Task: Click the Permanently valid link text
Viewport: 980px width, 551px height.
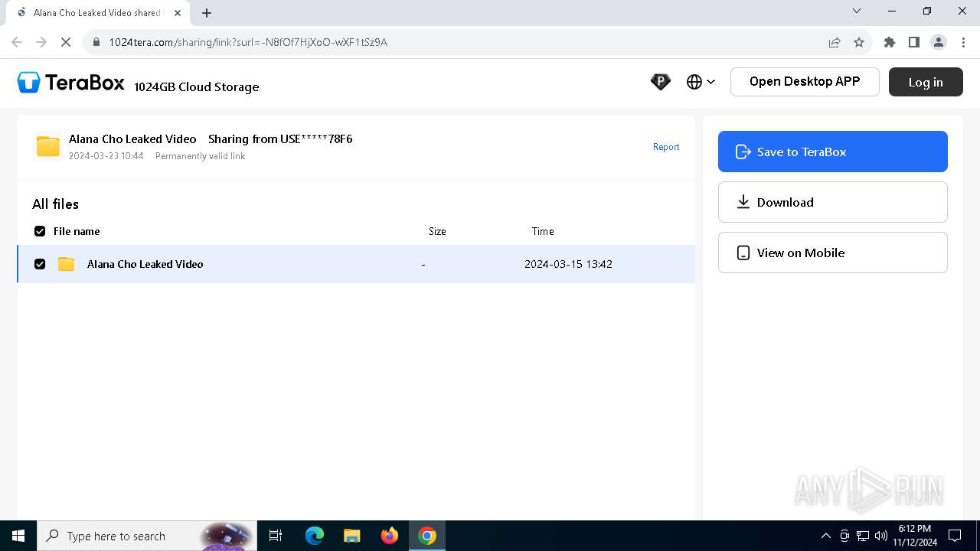Action: point(200,156)
